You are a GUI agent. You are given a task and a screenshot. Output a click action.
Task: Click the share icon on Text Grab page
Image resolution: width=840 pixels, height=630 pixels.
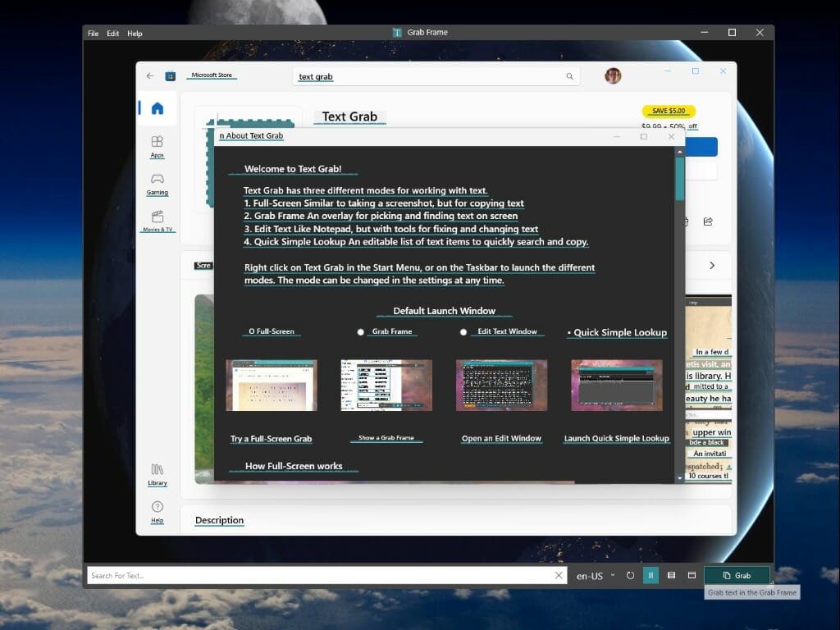click(708, 221)
